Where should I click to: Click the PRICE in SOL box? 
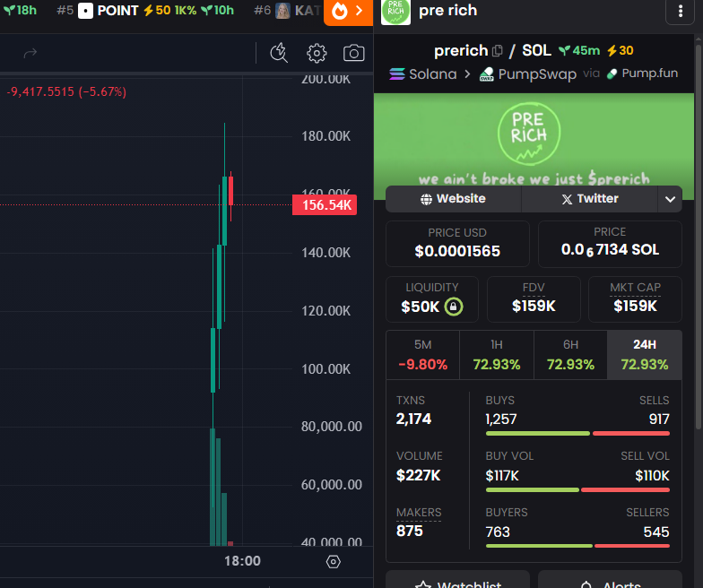click(x=610, y=244)
